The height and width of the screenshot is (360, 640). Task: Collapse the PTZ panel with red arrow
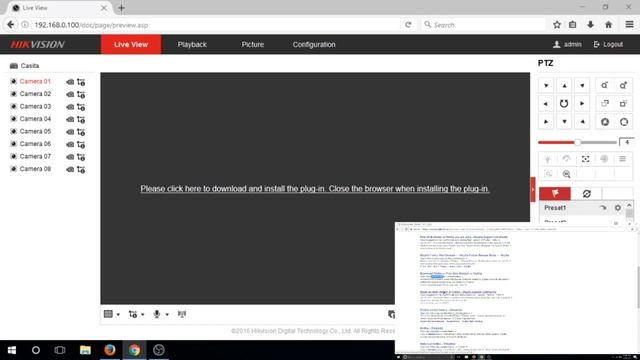533,189
